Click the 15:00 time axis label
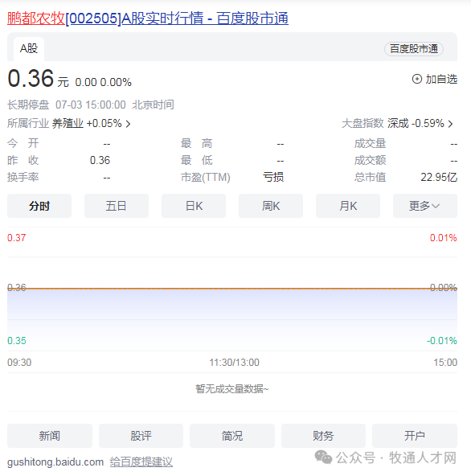 coord(445,362)
